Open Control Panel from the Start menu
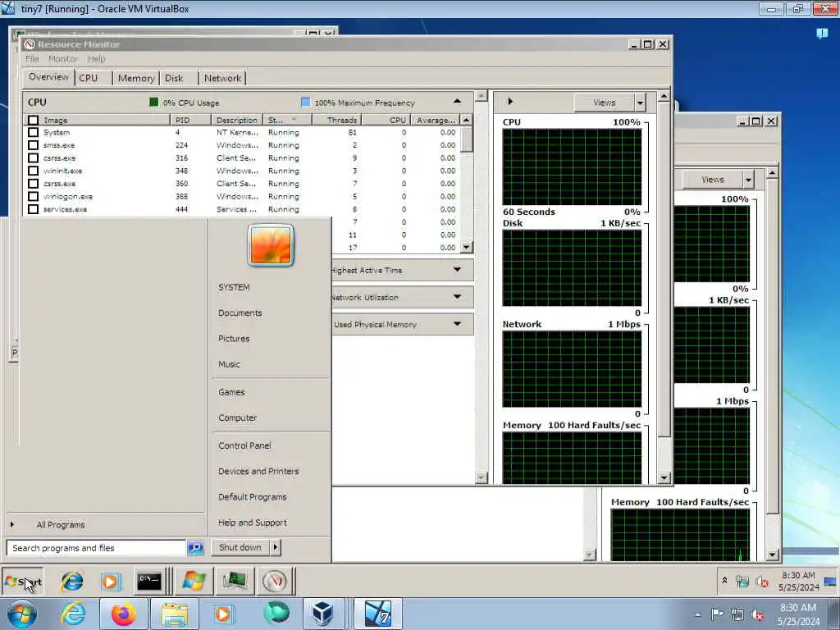 point(244,445)
